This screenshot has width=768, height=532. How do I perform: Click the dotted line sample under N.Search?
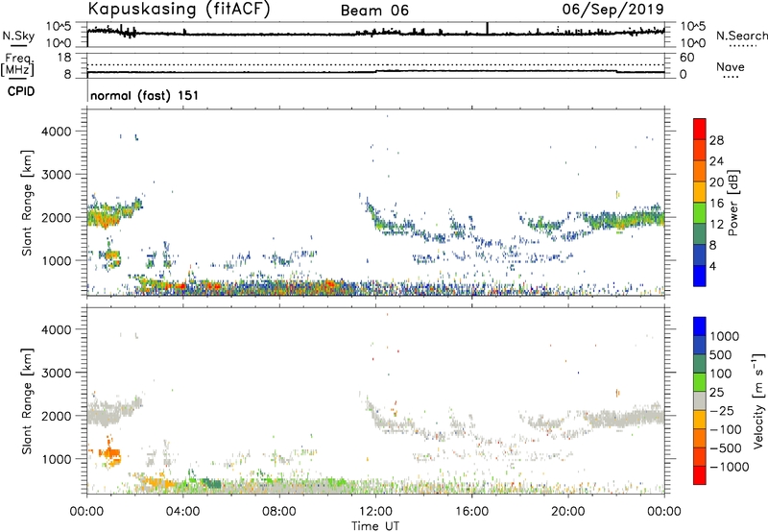742,46
